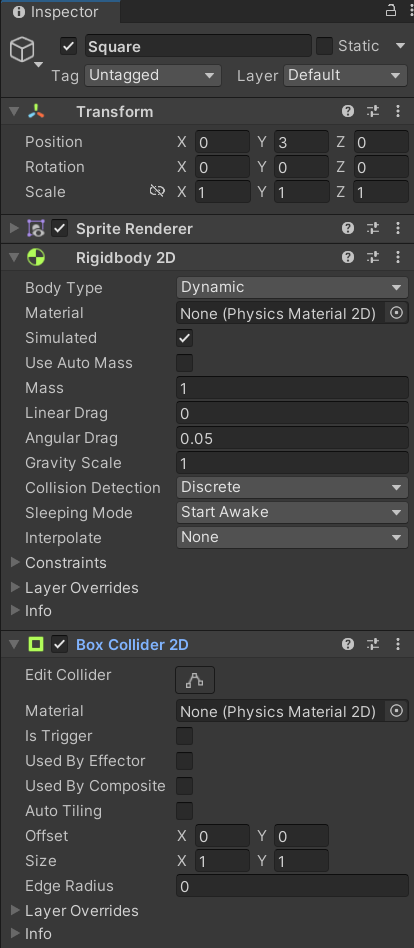
Task: Open Rigidbody 2D presets icon
Action: click(373, 258)
